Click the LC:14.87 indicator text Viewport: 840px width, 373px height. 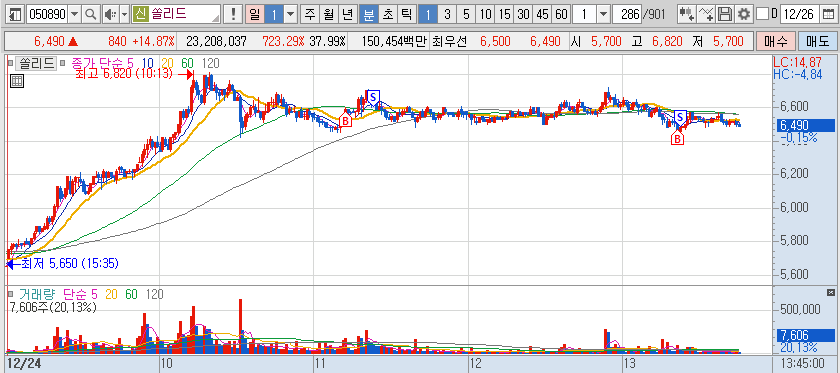(x=798, y=63)
